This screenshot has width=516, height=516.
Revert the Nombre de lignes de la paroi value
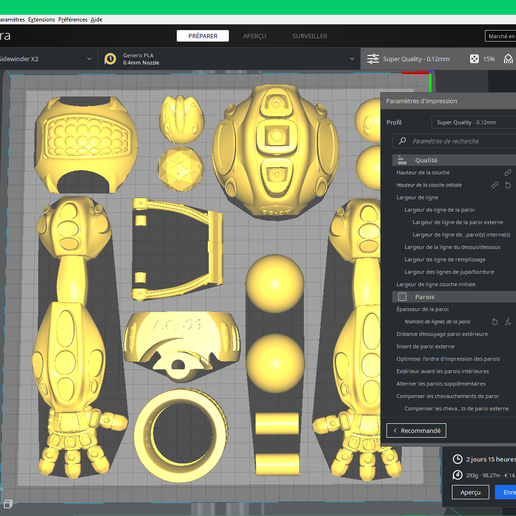pos(495,322)
